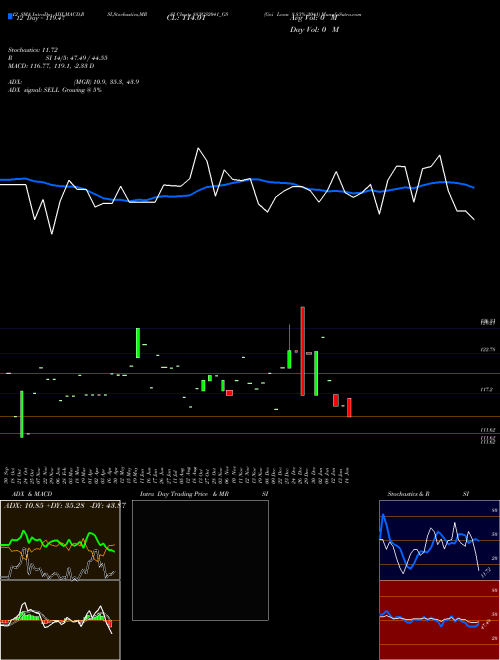Open the MACD histogram chart panel

pos(60,620)
